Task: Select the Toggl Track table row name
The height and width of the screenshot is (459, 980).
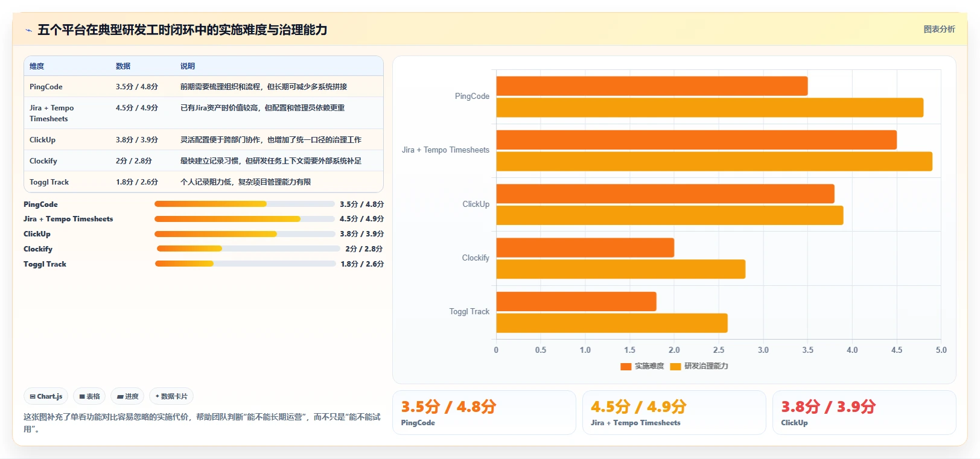Action: pos(49,182)
